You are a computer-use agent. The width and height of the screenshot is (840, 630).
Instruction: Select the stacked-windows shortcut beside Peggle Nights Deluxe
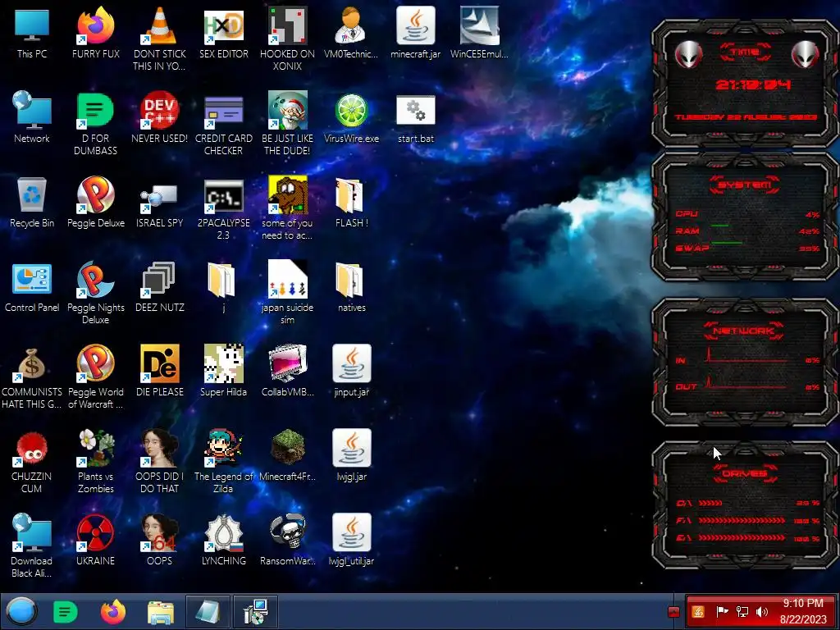tap(159, 286)
